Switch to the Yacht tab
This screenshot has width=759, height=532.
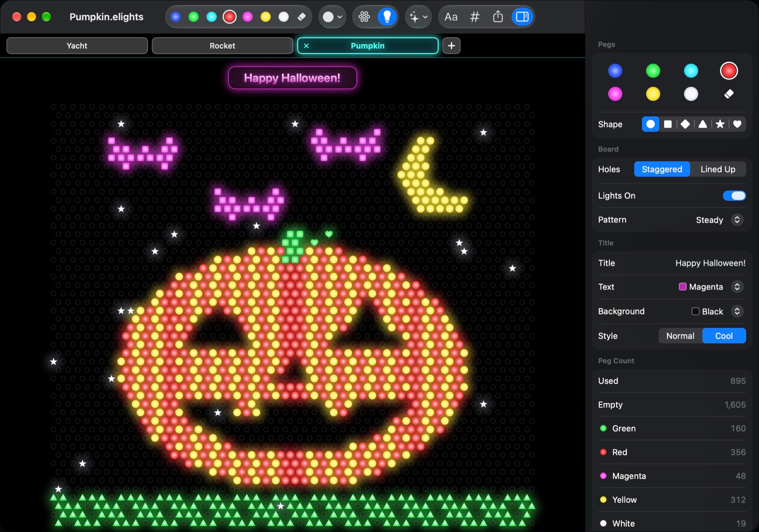tap(77, 46)
